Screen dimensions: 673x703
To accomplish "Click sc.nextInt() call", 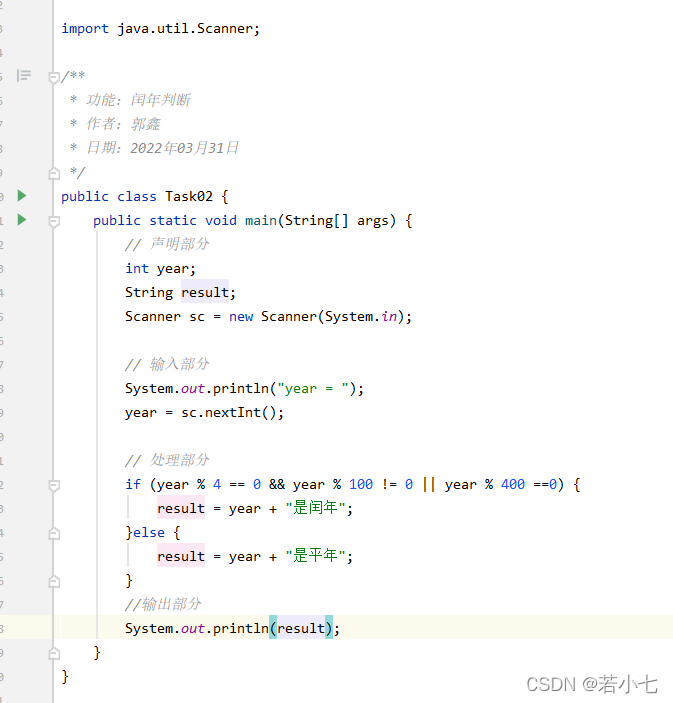I will (x=229, y=412).
